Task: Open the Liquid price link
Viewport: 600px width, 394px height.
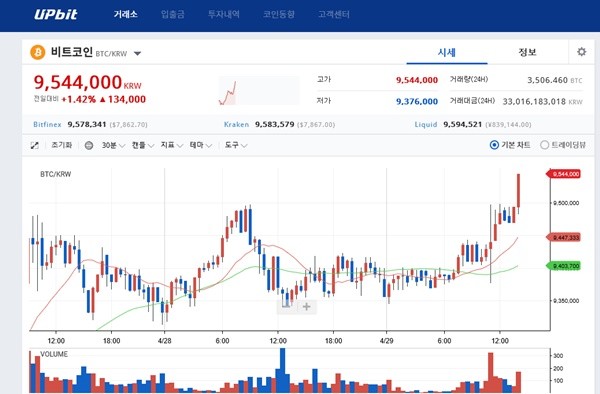Action: 426,125
